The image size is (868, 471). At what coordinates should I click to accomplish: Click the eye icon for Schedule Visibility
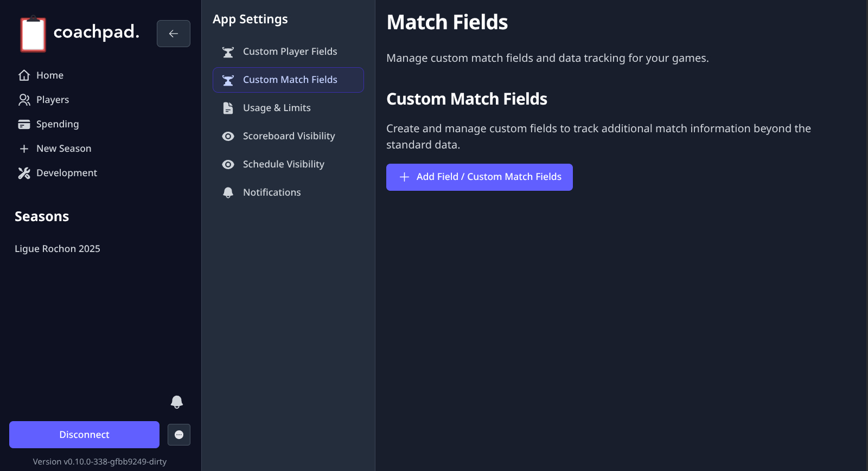pos(228,164)
